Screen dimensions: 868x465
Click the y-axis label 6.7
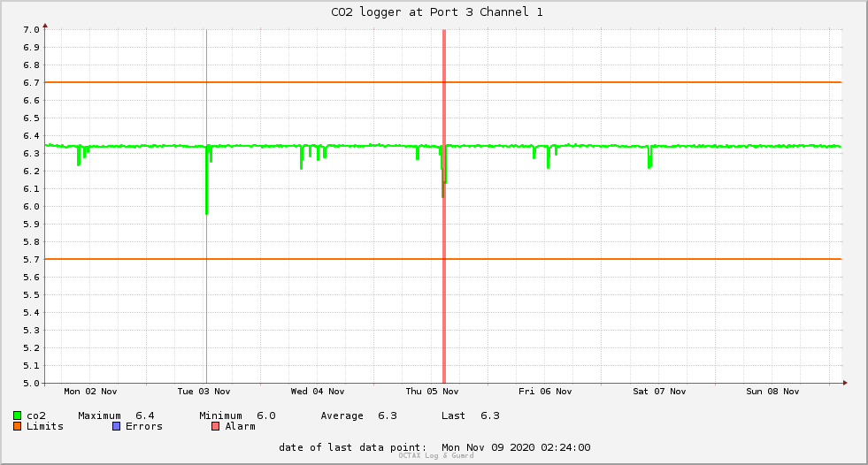31,83
